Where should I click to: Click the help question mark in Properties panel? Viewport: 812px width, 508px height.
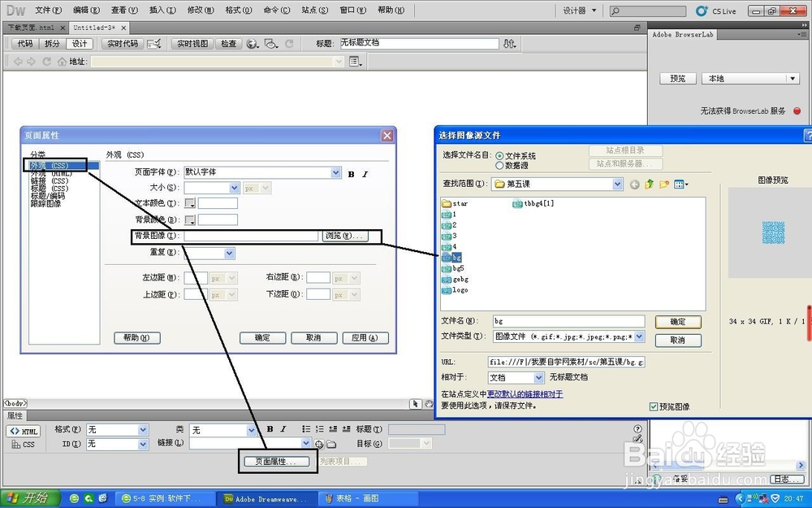pyautogui.click(x=637, y=428)
